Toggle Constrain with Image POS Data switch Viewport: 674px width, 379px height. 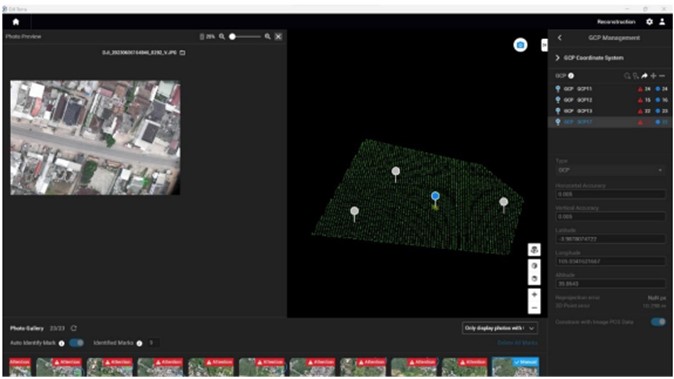658,322
